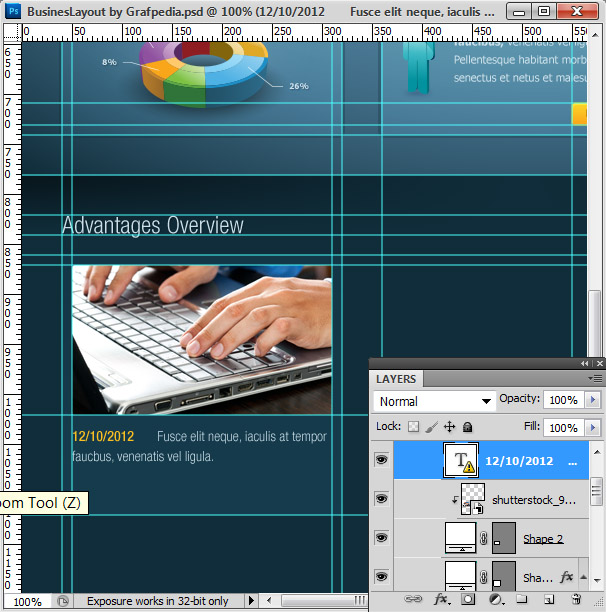This screenshot has width=606, height=612.
Task: Toggle visibility of the Sha... layer with fx
Action: [381, 576]
